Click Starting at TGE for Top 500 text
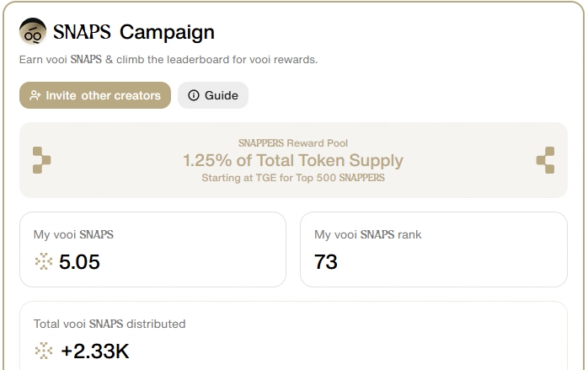The width and height of the screenshot is (588, 370). click(293, 178)
